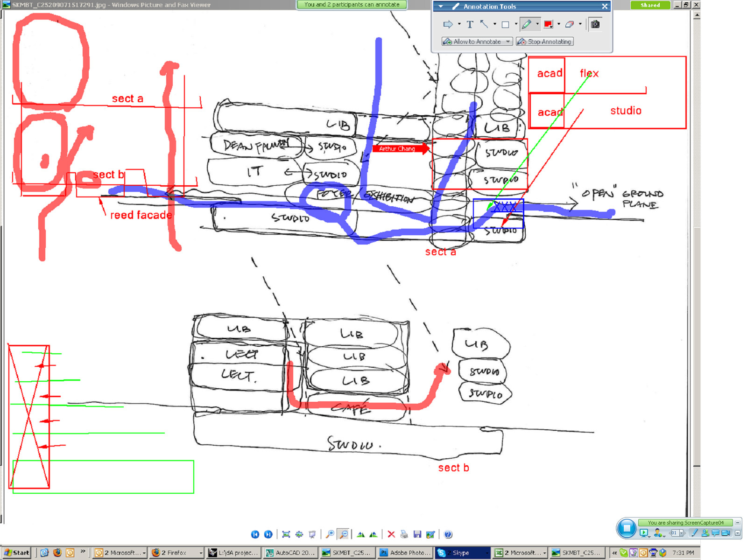Click the green Shared indicator button
Image resolution: width=747 pixels, height=560 pixels.
(650, 5)
